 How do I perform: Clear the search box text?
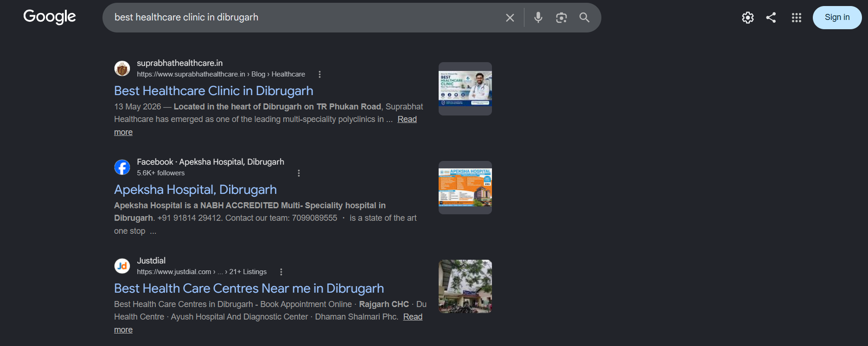pos(510,18)
